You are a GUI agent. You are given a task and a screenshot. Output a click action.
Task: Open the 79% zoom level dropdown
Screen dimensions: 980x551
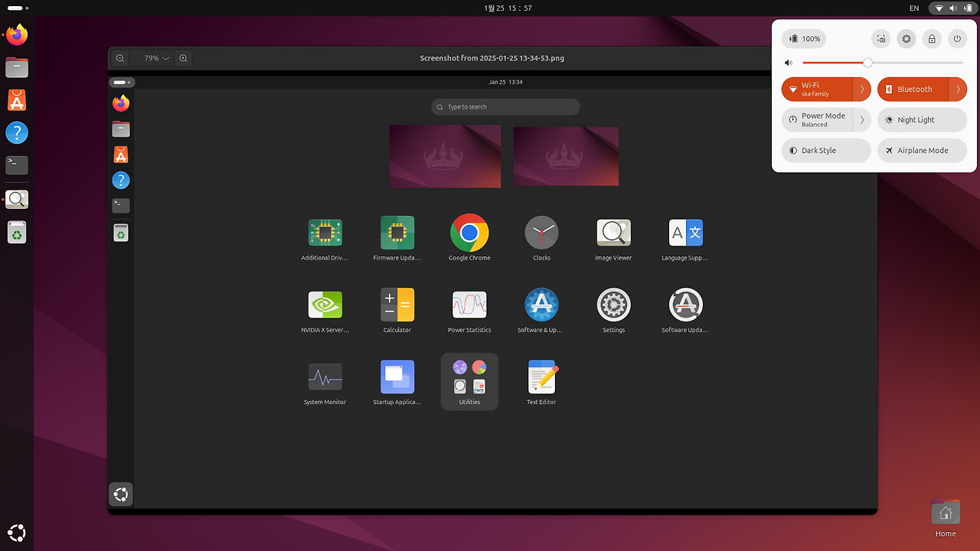point(156,58)
